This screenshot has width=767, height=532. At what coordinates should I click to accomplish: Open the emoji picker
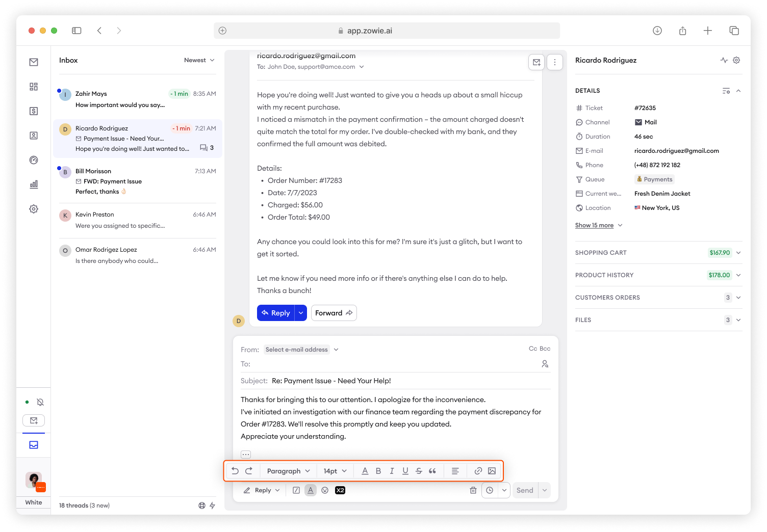325,490
